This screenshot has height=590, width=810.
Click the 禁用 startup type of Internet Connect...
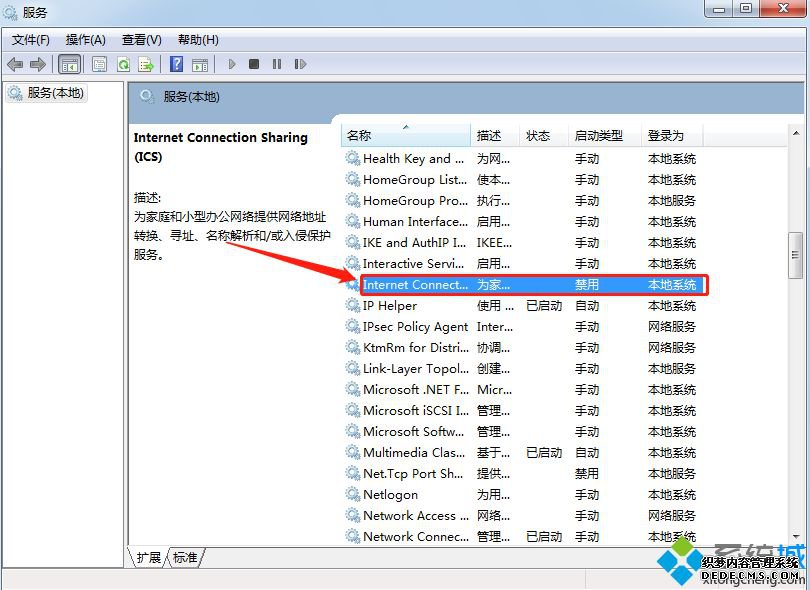pyautogui.click(x=587, y=285)
